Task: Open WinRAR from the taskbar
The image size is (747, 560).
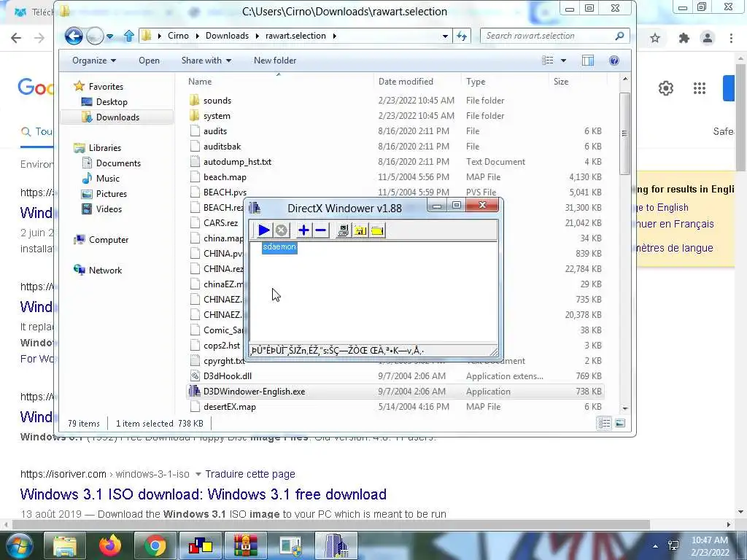Action: [x=245, y=545]
